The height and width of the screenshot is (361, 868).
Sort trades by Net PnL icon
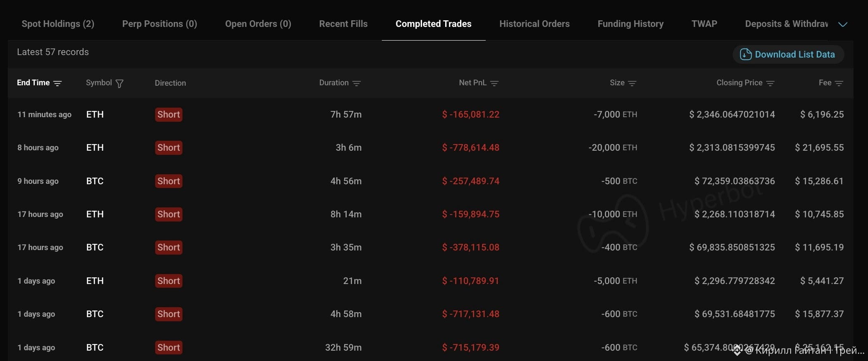click(494, 83)
